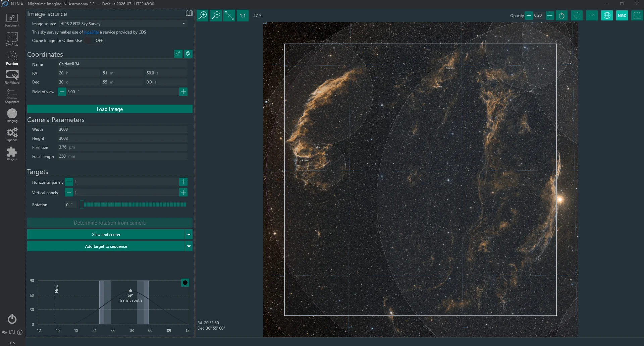Open the Flat Wizard tab
This screenshot has height=346, width=644.
coord(12,77)
